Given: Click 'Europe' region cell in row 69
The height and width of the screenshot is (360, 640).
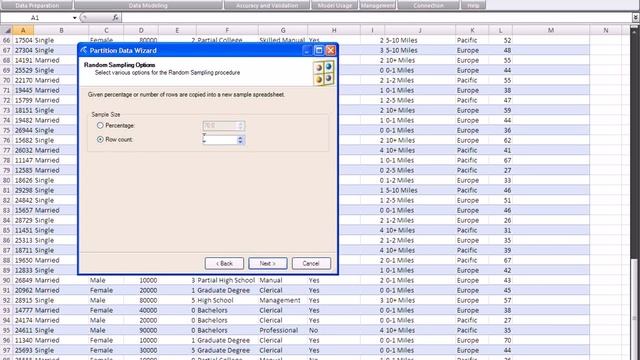Looking at the screenshot, I should pyautogui.click(x=472, y=70).
